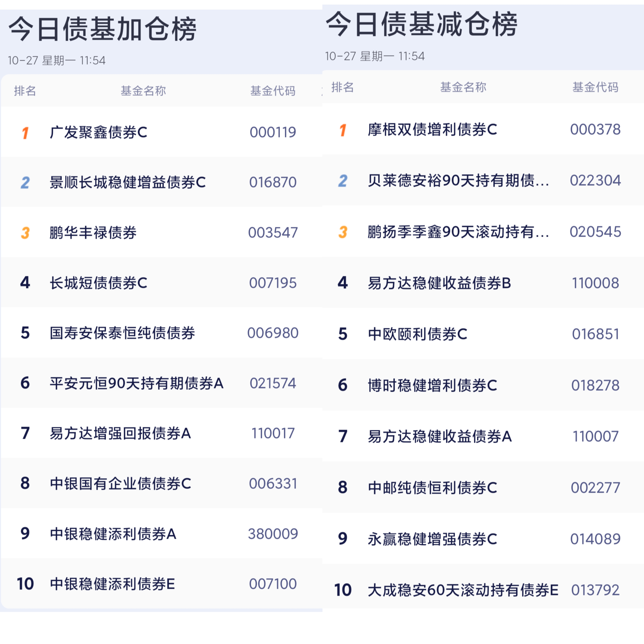644x644 pixels.
Task: Click fund code 013792
Action: pos(595,590)
